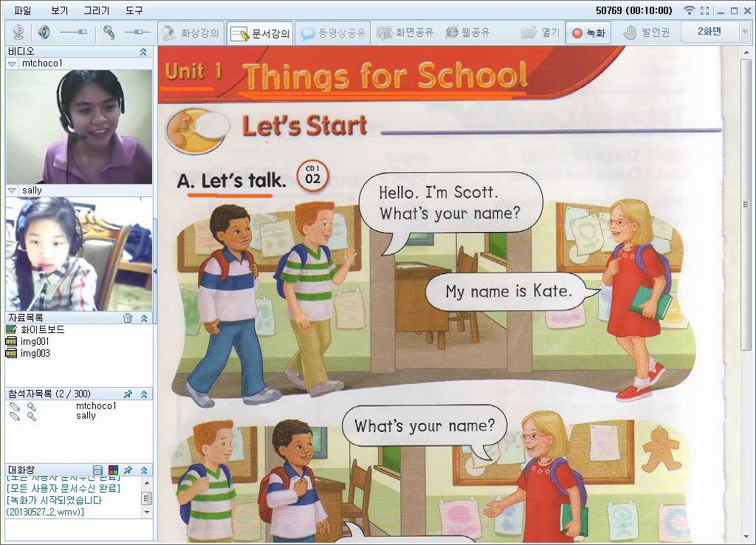Click the chat scrollbar down arrow
The width and height of the screenshot is (756, 545).
pos(147,513)
